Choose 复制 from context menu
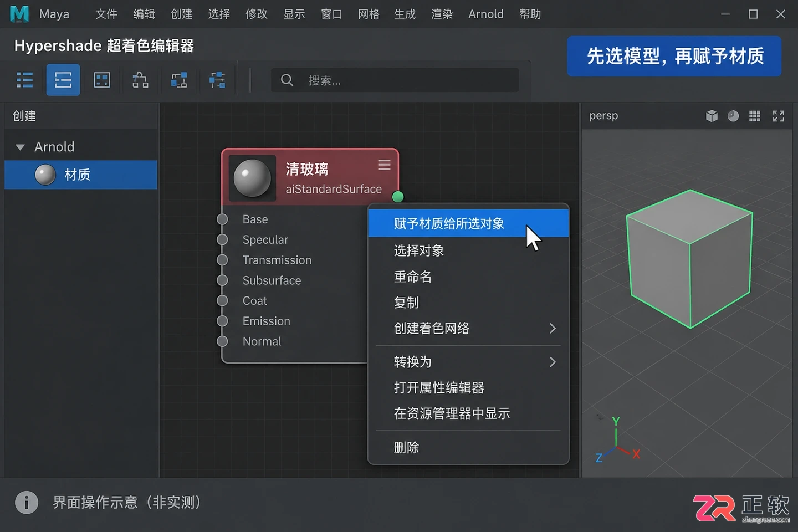 click(468, 303)
